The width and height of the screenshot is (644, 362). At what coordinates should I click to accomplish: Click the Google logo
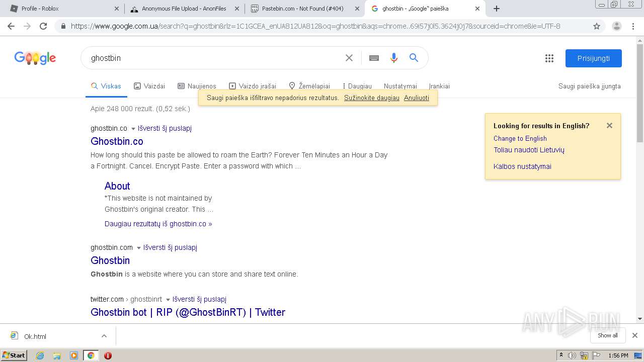[x=35, y=58]
